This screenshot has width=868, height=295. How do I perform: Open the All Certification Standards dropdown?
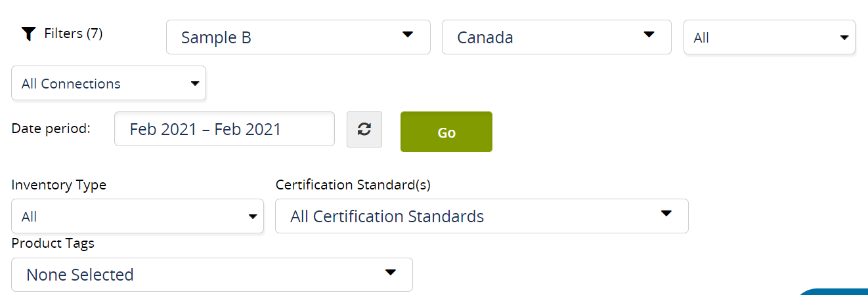pyautogui.click(x=481, y=216)
